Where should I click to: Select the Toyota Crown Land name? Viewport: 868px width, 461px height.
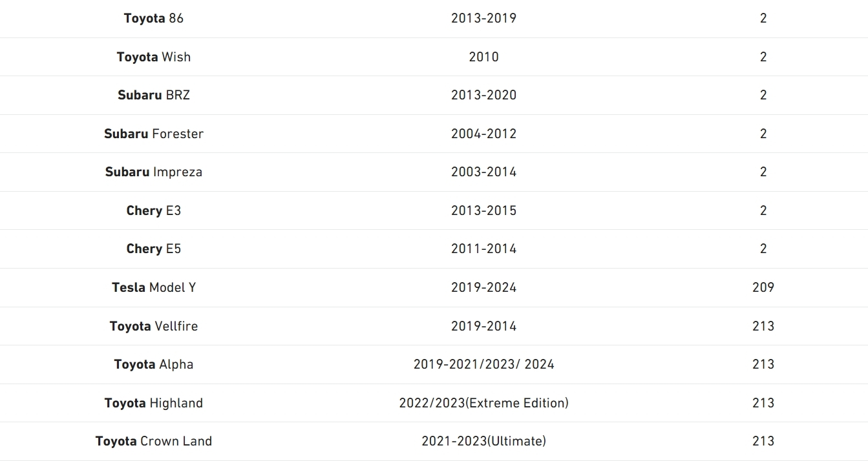(154, 441)
